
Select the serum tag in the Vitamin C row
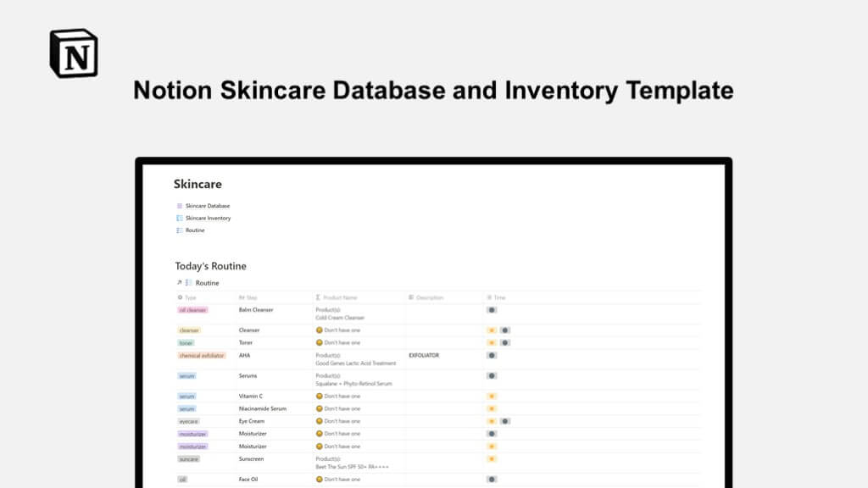(187, 396)
